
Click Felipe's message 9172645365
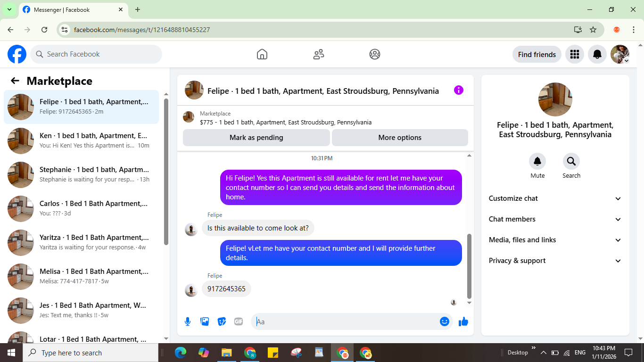226,289
